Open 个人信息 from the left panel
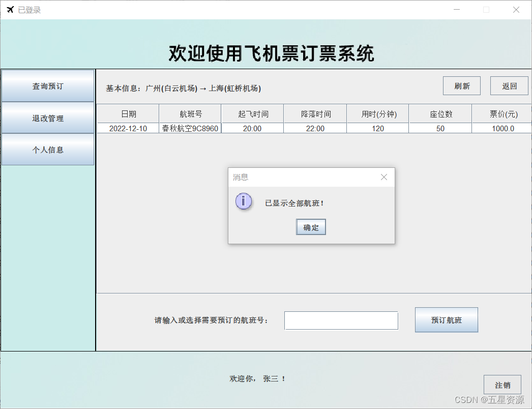 point(48,150)
